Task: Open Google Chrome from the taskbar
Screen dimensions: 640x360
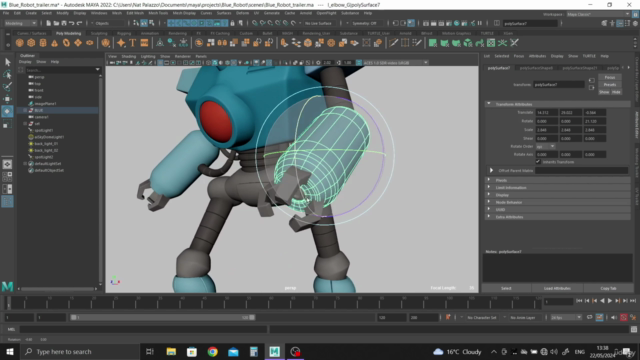Action: pyautogui.click(x=212, y=351)
